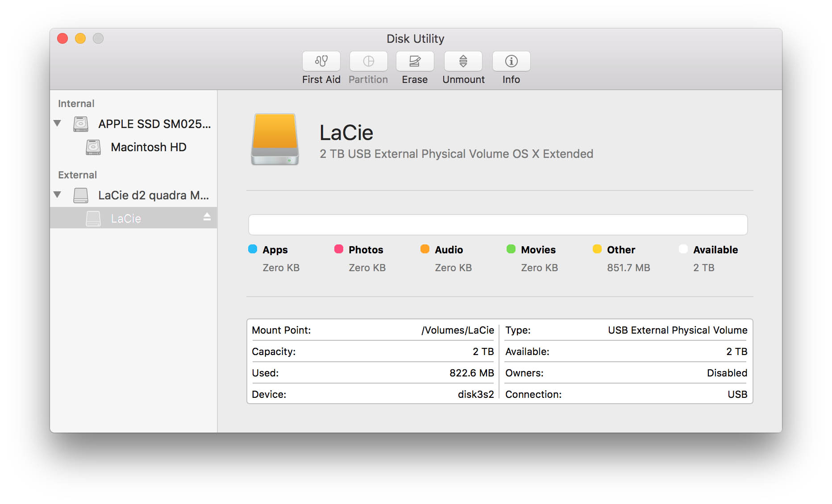The image size is (832, 504).
Task: Minimize the Disk Utility window
Action: click(80, 39)
